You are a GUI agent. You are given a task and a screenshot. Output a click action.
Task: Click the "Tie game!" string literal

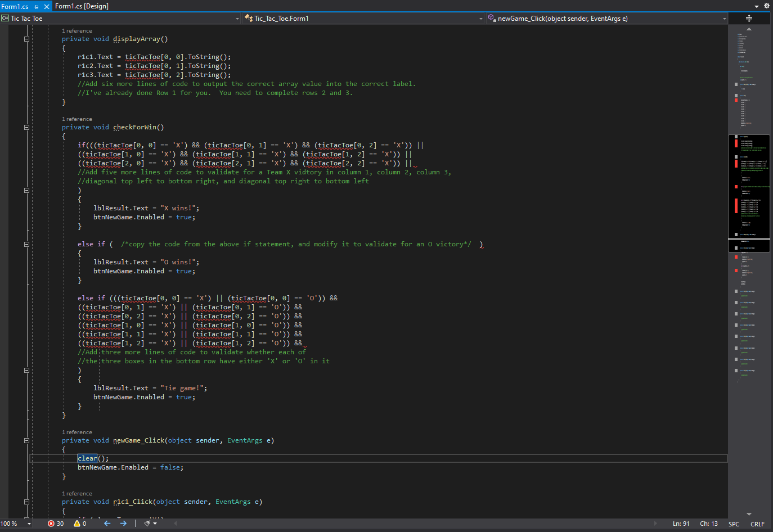[182, 388]
